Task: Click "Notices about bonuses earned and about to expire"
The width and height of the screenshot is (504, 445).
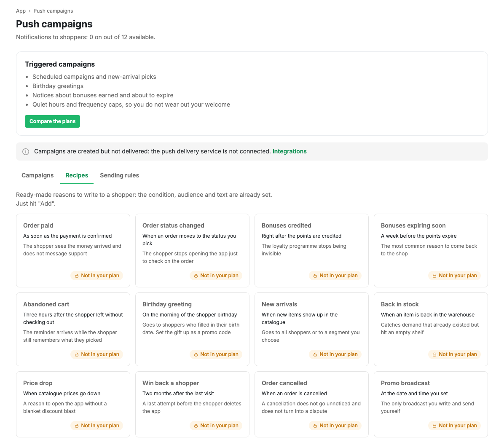Action: [103, 96]
